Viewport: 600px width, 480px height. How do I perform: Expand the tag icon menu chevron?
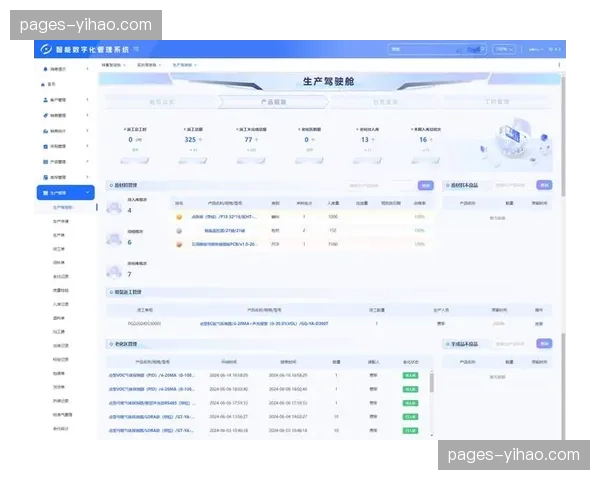88,115
